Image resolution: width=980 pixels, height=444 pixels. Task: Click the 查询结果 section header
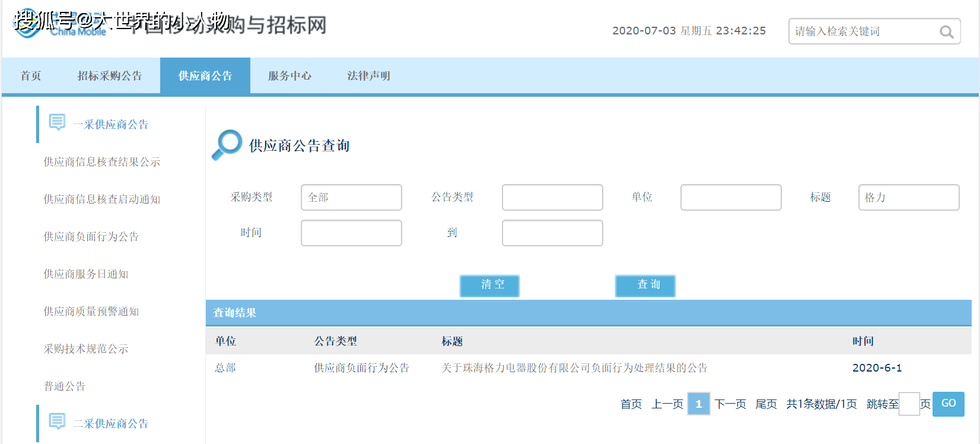tap(588, 313)
